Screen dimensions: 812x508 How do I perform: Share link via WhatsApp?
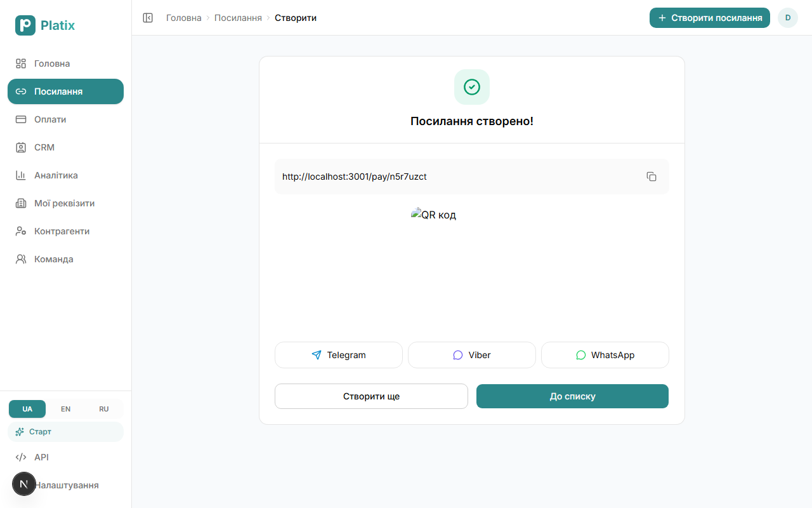[605, 355]
